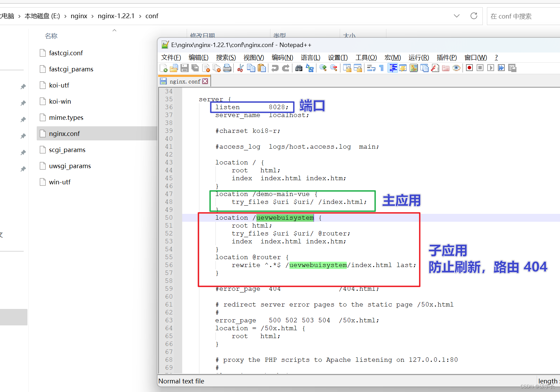Expand Explorer address history dropdown
This screenshot has width=560, height=392.
tap(456, 16)
